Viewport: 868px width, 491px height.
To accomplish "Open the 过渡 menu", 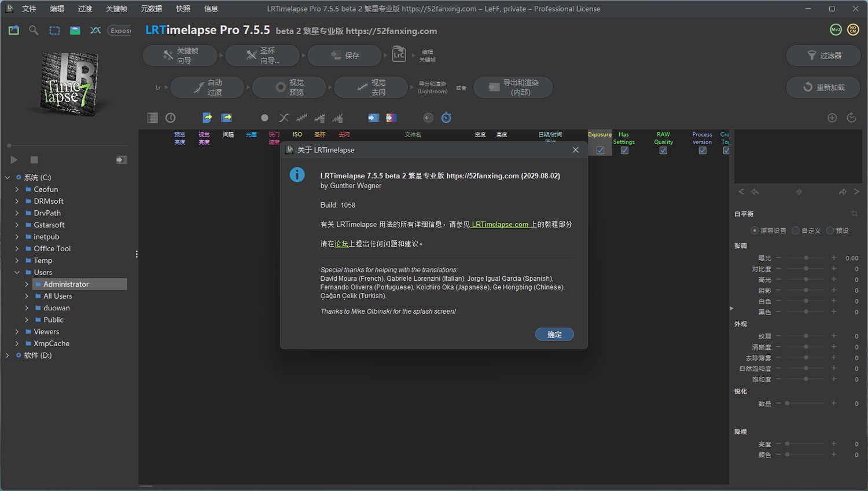I will [x=85, y=9].
